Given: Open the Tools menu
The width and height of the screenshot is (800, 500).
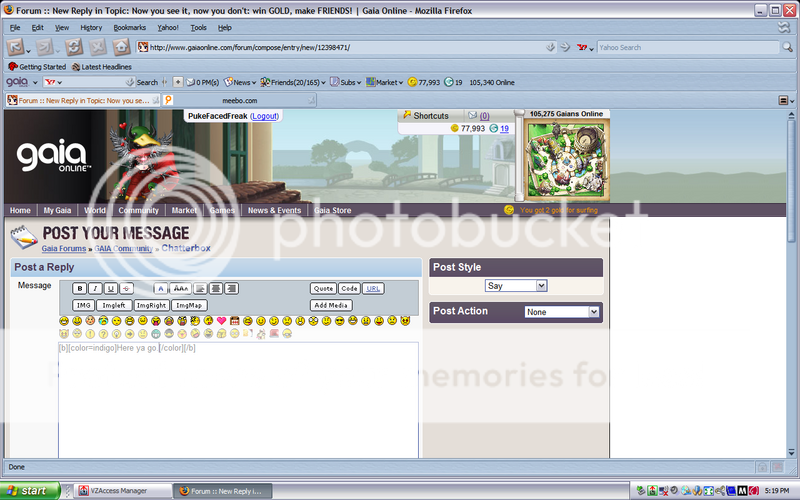Looking at the screenshot, I should click(198, 28).
